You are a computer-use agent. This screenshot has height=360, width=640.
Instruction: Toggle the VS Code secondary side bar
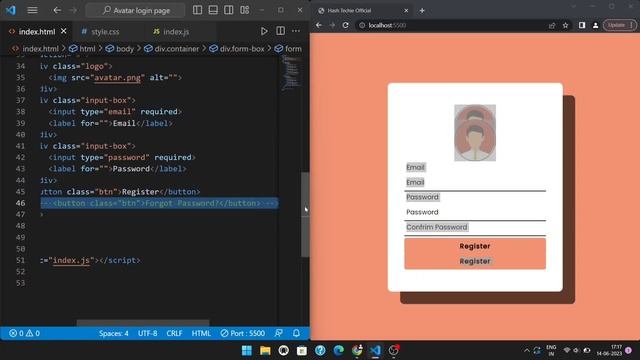click(x=229, y=10)
